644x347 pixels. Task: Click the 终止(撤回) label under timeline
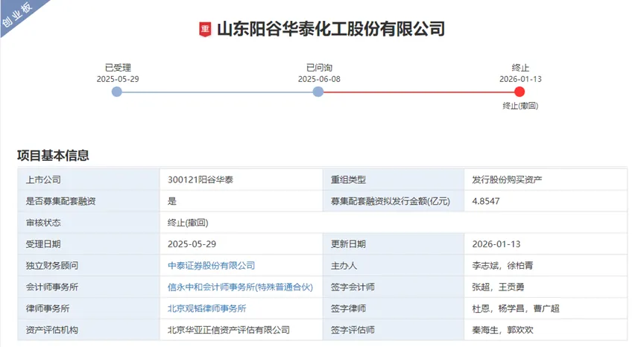pos(520,106)
